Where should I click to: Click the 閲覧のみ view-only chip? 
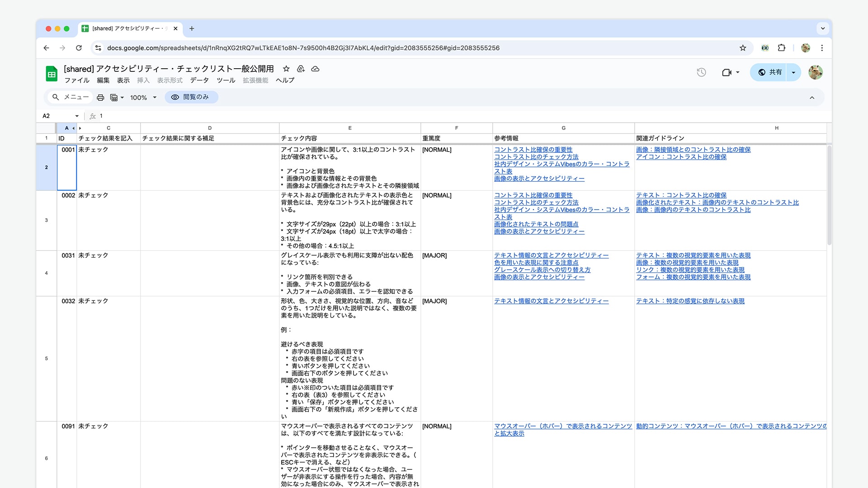(191, 97)
